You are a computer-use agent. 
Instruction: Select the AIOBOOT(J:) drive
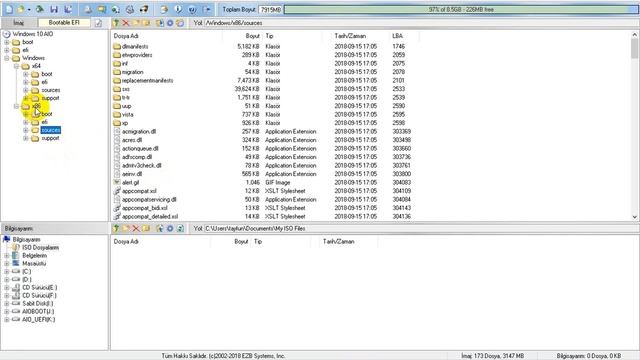click(38, 311)
